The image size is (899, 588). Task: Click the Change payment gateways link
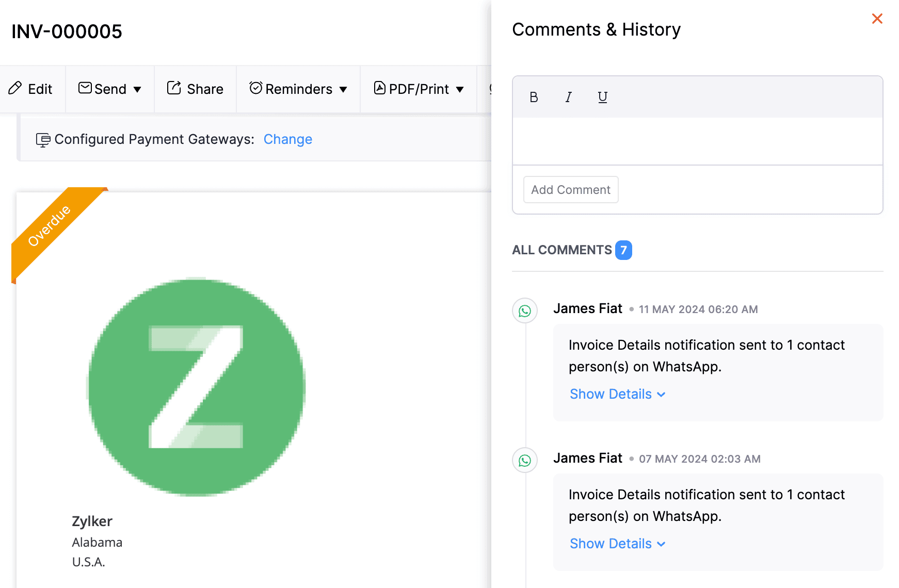(287, 139)
